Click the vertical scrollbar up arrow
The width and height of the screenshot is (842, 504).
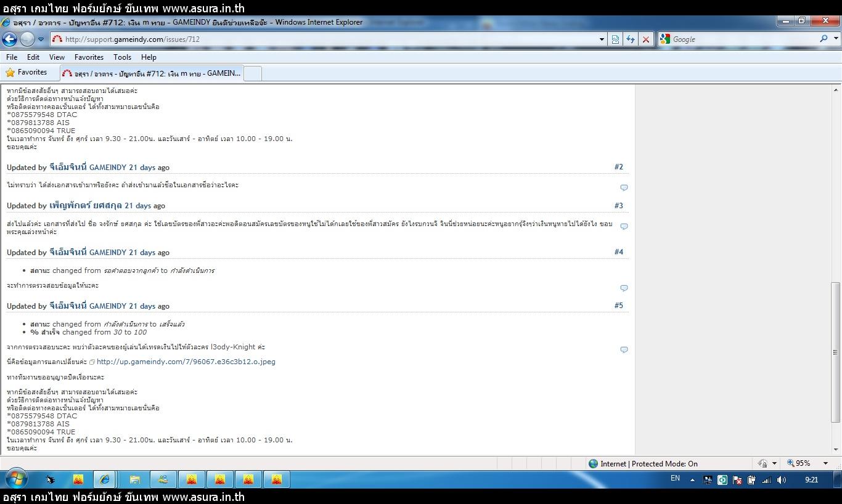point(836,90)
